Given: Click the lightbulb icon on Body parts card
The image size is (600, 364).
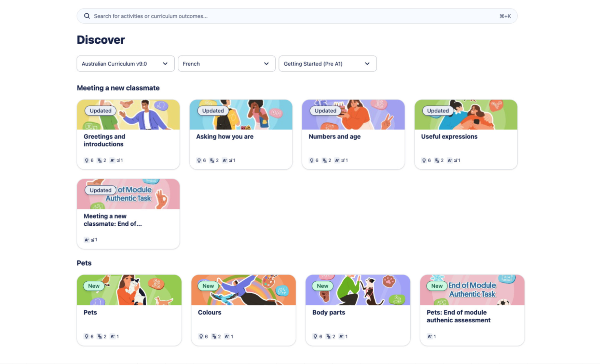Looking at the screenshot, I should tap(315, 337).
